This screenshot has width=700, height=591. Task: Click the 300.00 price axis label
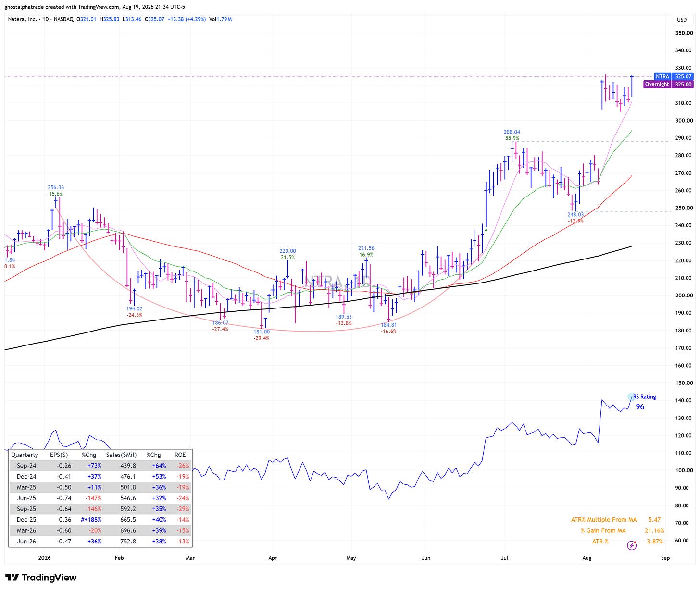[x=683, y=121]
